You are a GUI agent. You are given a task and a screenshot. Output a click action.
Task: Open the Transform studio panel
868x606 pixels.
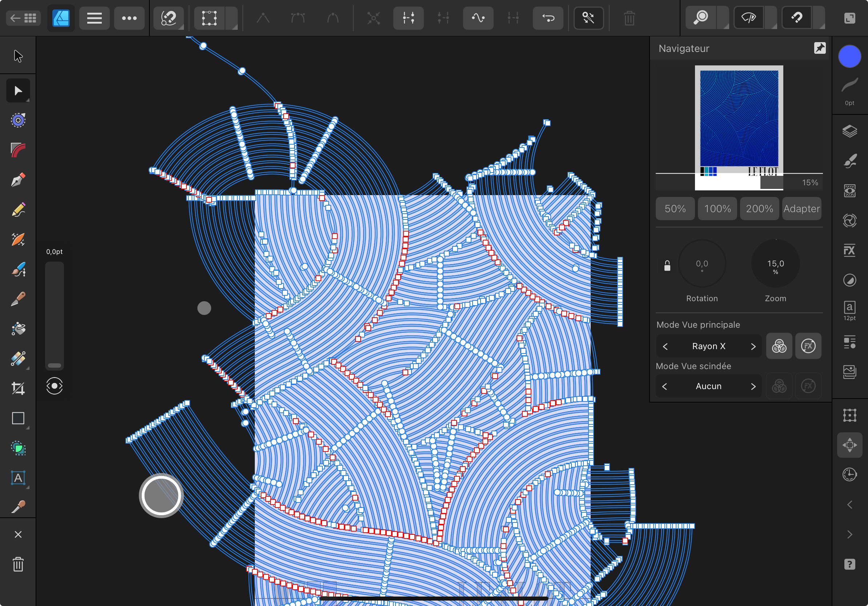coord(849,415)
